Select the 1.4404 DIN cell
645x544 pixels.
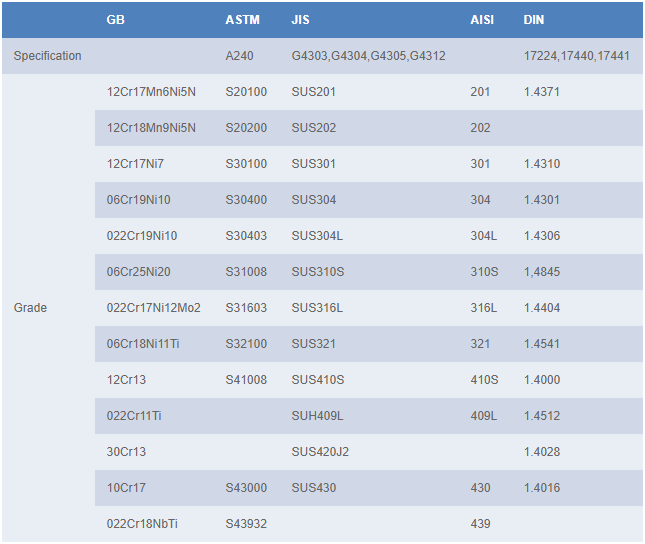point(542,308)
